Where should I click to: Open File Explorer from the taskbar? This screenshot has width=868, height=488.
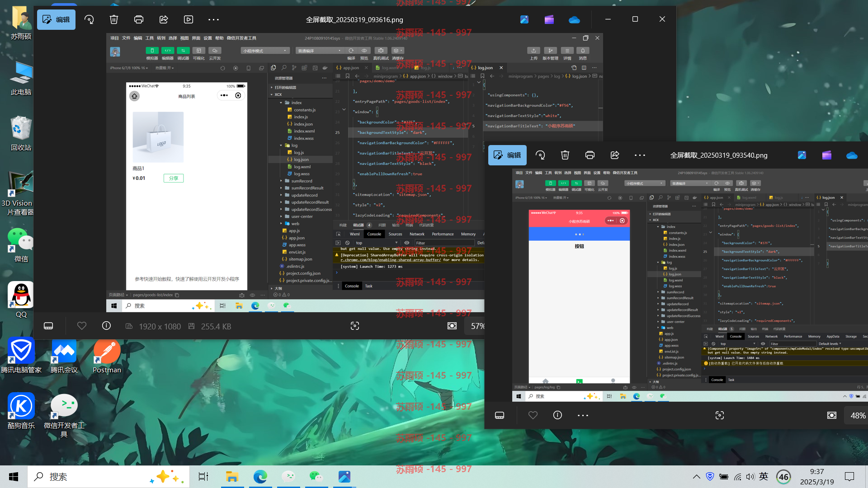(232, 477)
